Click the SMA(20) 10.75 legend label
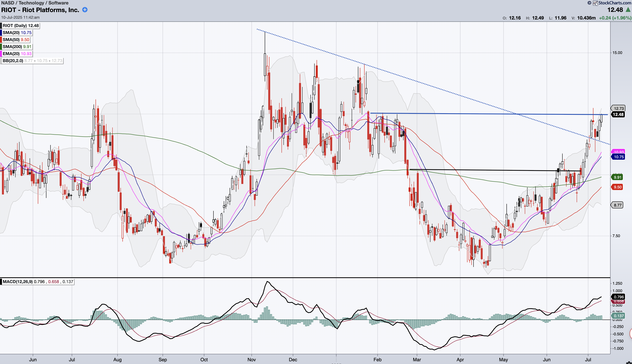This screenshot has height=364, width=632. (17, 33)
